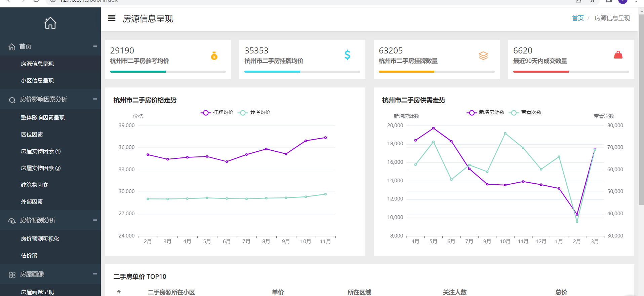This screenshot has width=644, height=296.
Task: Click the 单价 column header
Action: [x=278, y=292]
